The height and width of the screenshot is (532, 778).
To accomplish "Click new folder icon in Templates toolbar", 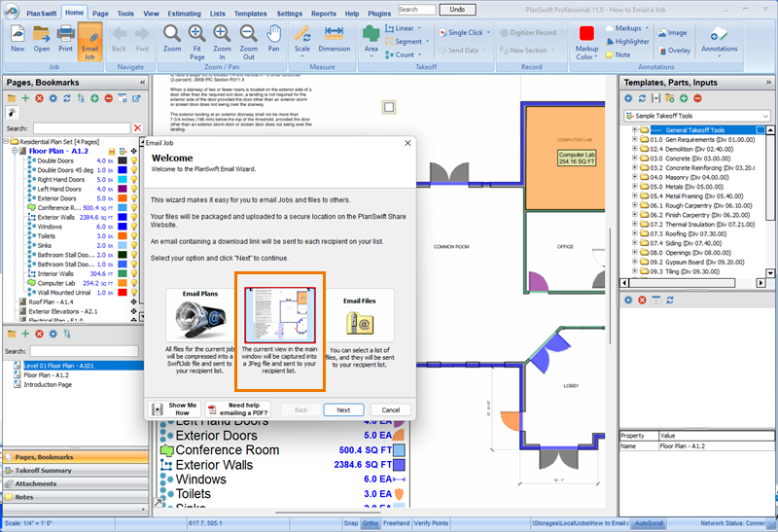I will (x=669, y=98).
